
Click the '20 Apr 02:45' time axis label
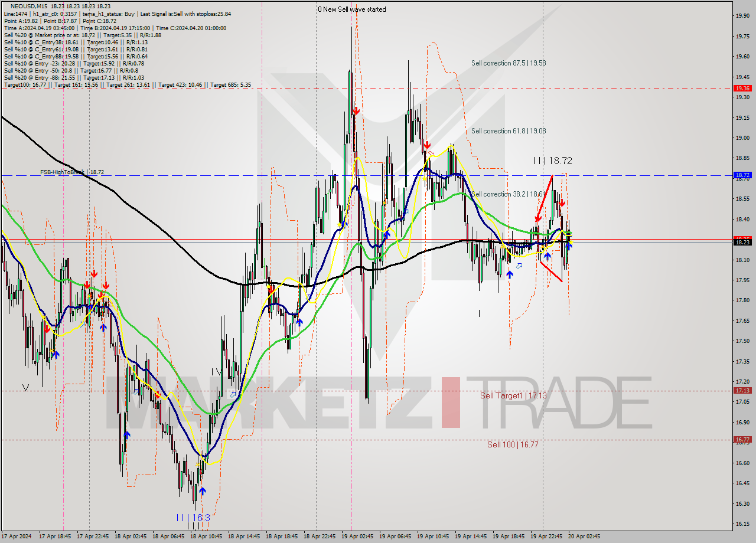(584, 537)
